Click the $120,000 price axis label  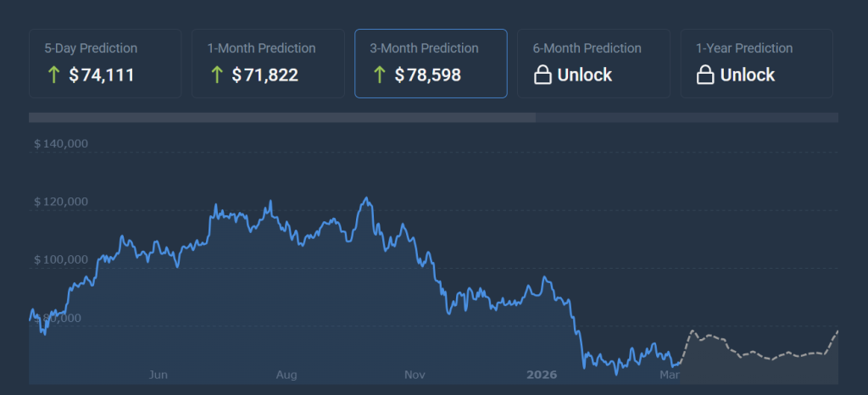61,202
